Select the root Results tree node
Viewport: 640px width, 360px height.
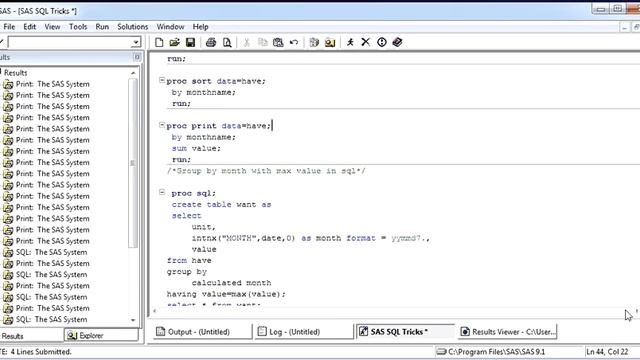[16, 73]
